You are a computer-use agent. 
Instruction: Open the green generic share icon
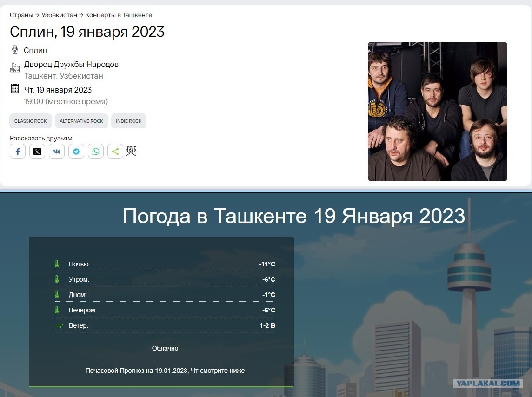[x=115, y=151]
